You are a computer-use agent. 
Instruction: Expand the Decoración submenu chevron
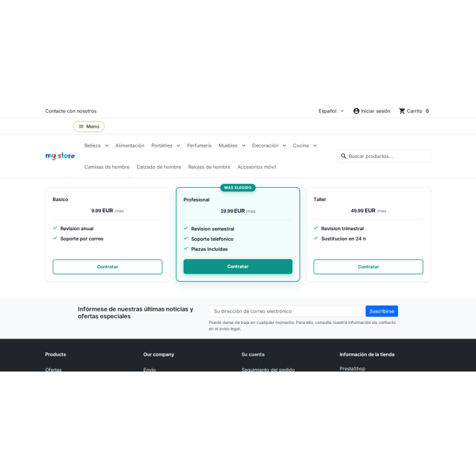point(284,145)
